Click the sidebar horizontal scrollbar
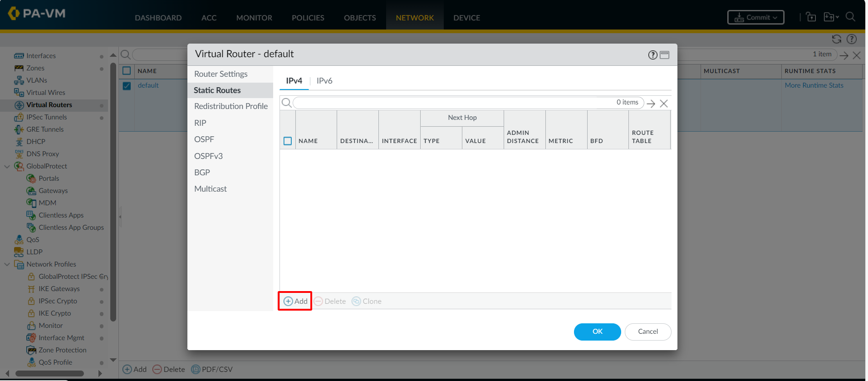Screen dimensions: 868x381 [x=50, y=373]
